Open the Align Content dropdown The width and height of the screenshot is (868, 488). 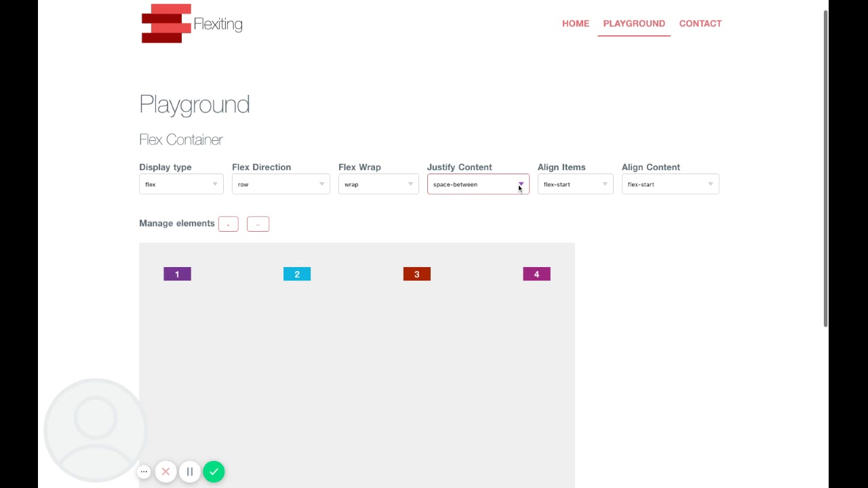tap(671, 184)
